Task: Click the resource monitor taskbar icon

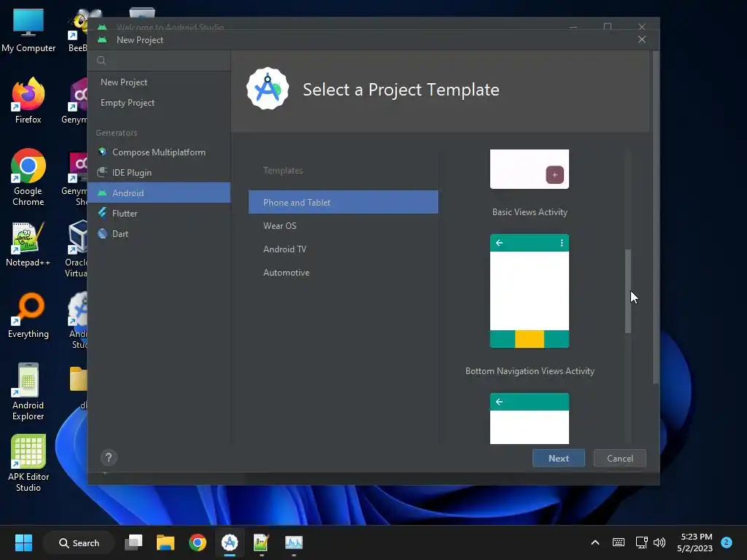Action: (x=293, y=542)
